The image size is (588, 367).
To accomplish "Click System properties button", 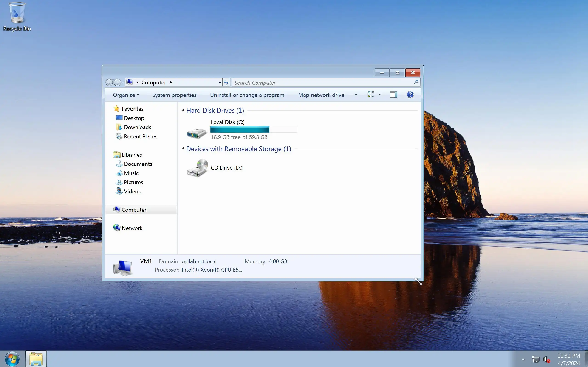I will point(174,95).
